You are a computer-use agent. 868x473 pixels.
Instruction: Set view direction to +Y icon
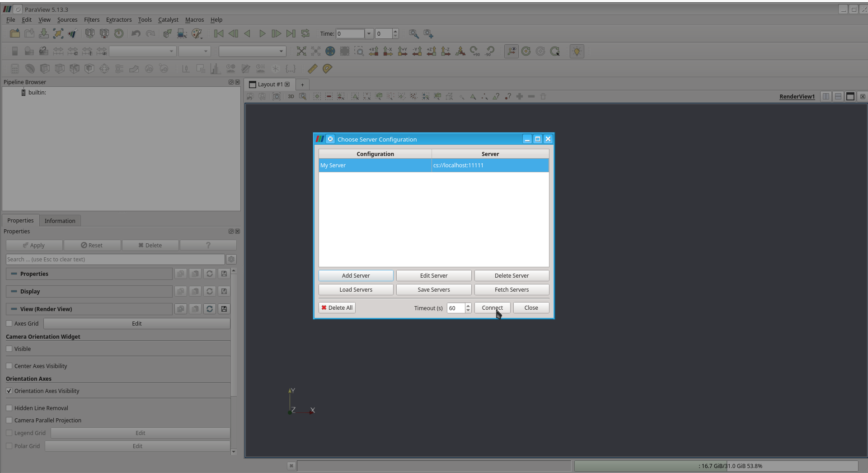403,51
